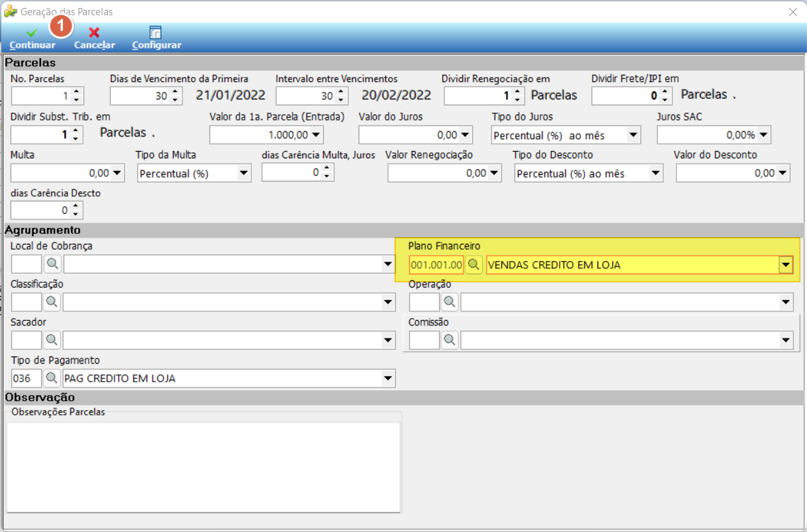The height and width of the screenshot is (532, 807).
Task: Open the Sacador dropdown
Action: coord(389,341)
